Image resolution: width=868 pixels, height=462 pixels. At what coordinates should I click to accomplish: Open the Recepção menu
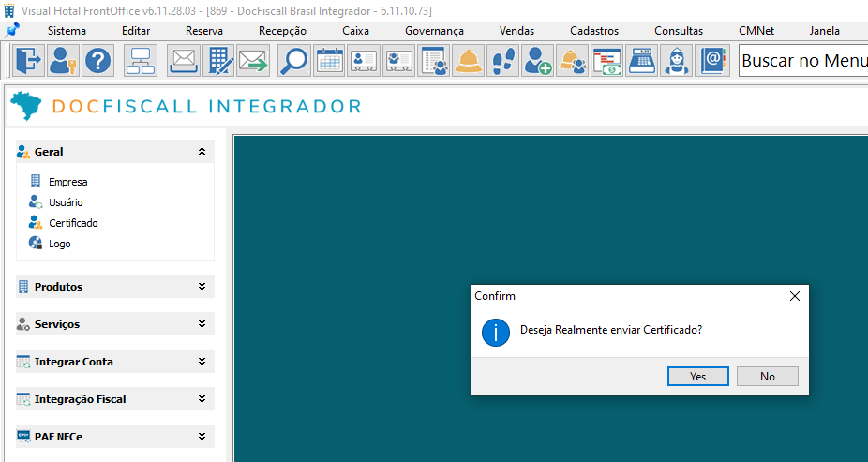[282, 31]
